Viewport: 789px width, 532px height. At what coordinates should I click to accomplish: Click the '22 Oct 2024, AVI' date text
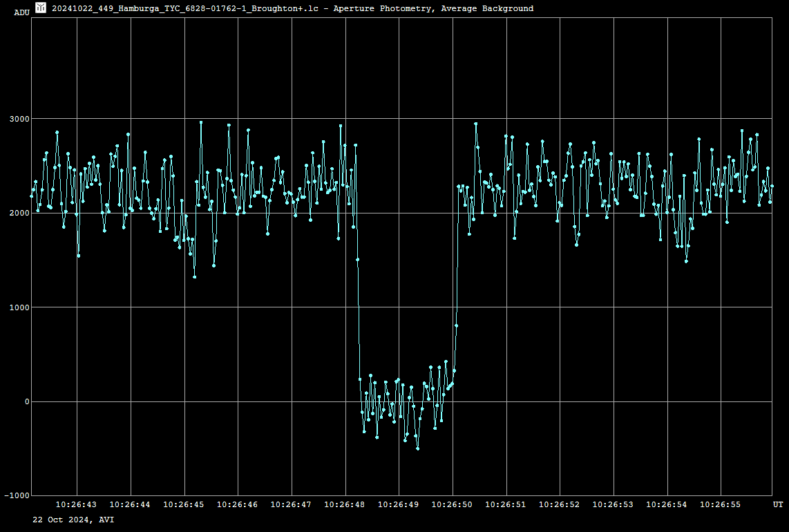(x=73, y=520)
